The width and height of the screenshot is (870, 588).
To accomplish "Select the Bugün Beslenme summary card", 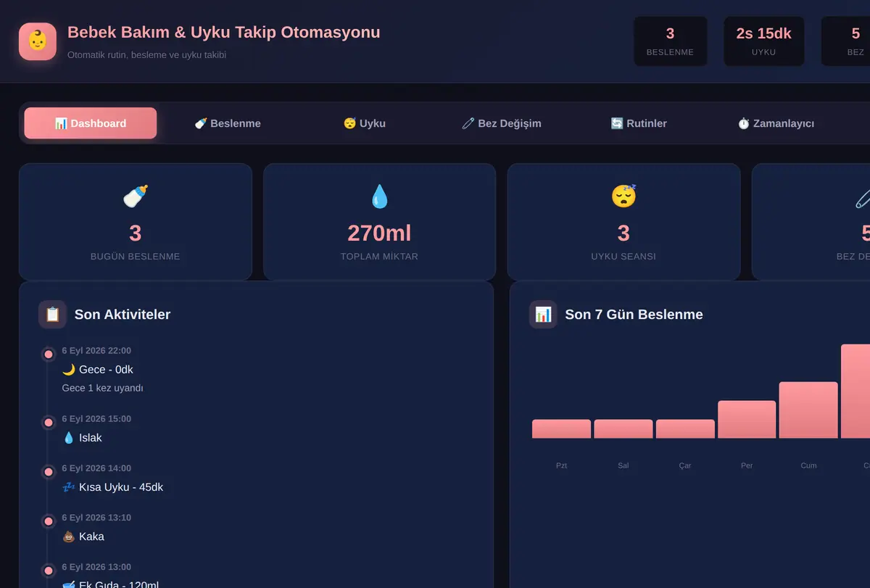I will [136, 222].
